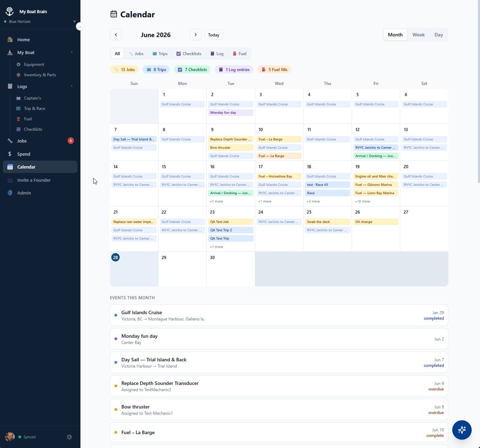Click the Spend dollar icon
The image size is (480, 448).
coord(10,154)
